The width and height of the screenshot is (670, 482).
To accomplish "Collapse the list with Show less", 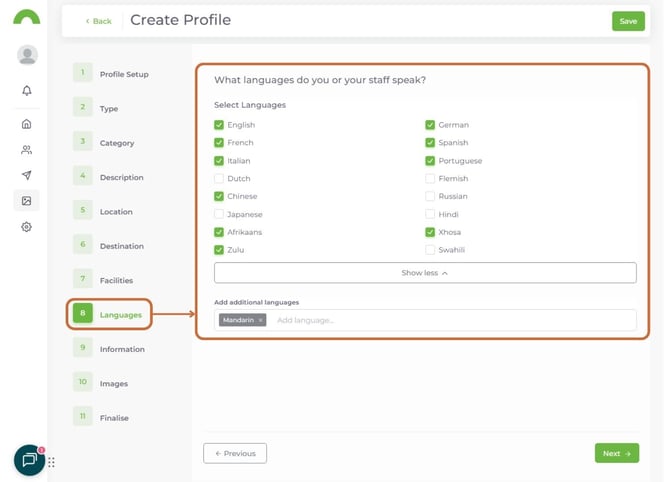I will [425, 273].
